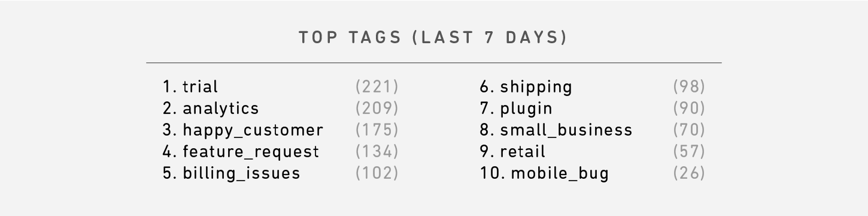The height and width of the screenshot is (216, 868).
Task: Select the analytics tag
Action: tap(221, 109)
